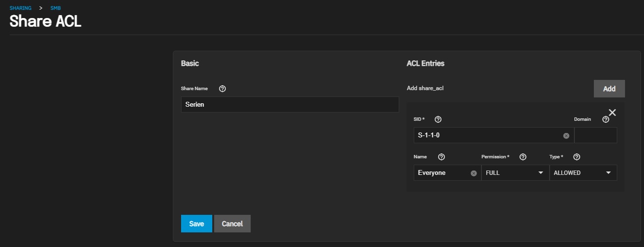Remove this ACL entry with X
Screen dimensions: 644x247
[612, 113]
